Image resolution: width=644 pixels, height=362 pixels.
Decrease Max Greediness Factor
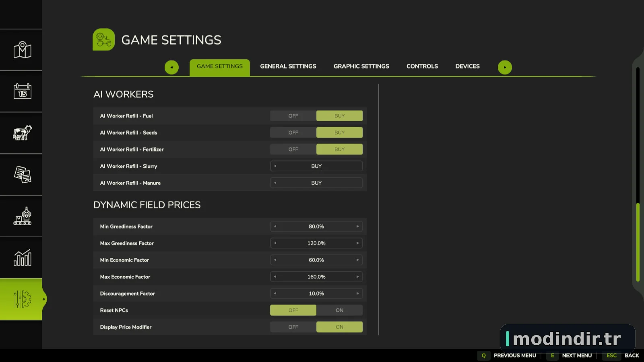point(275,243)
